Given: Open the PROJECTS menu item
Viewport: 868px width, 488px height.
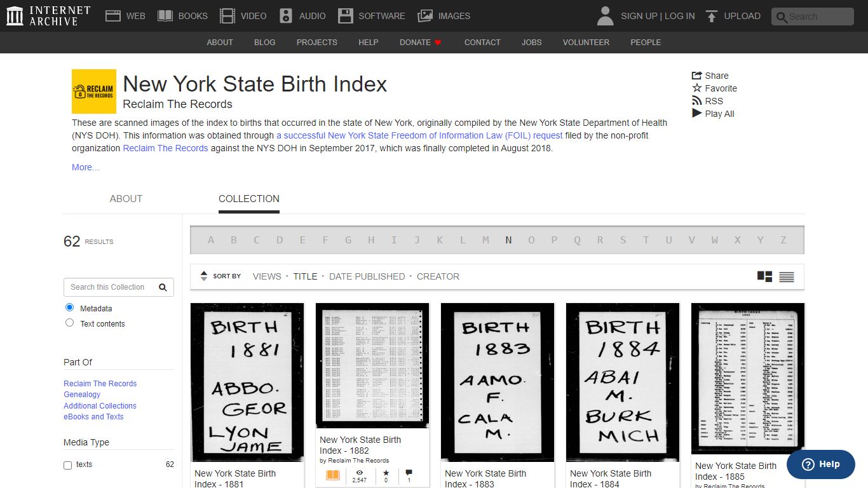Looking at the screenshot, I should [316, 43].
